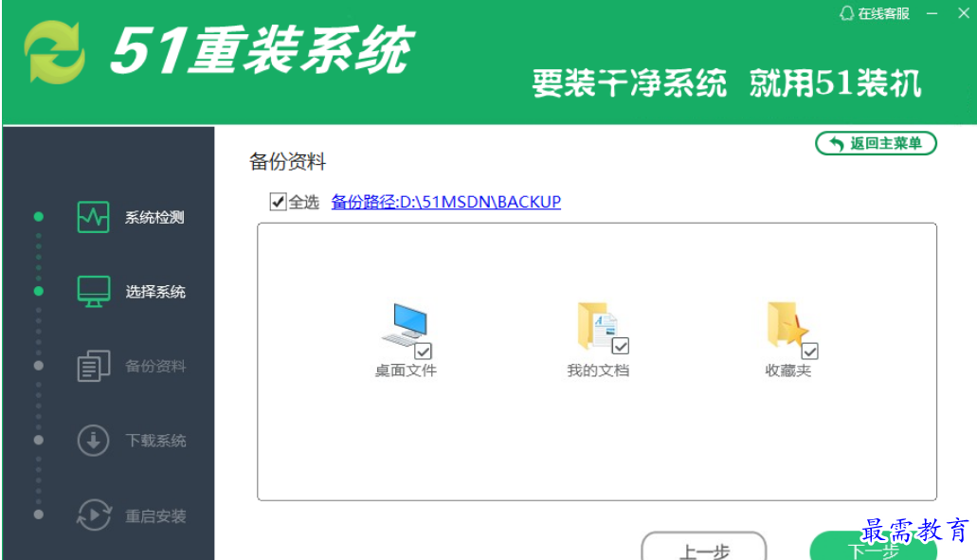This screenshot has height=560, width=977.
Task: Click the 系统检测 heartbeat monitor icon
Action: click(x=94, y=217)
